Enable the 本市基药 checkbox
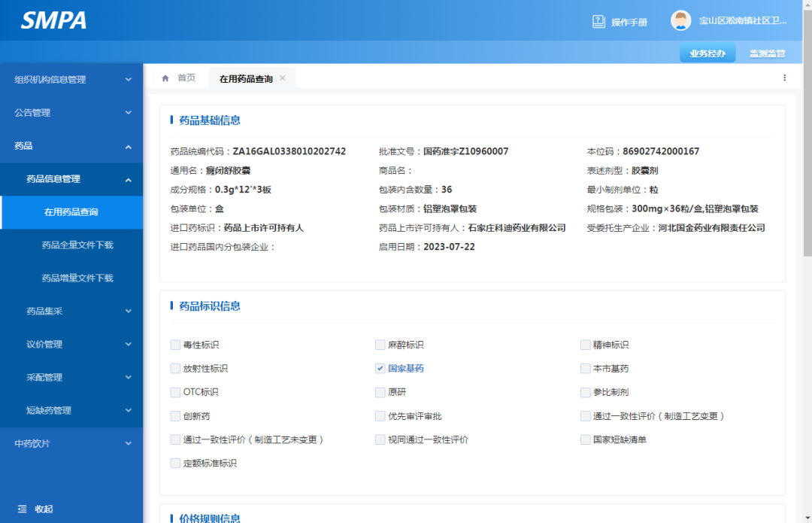 click(586, 368)
